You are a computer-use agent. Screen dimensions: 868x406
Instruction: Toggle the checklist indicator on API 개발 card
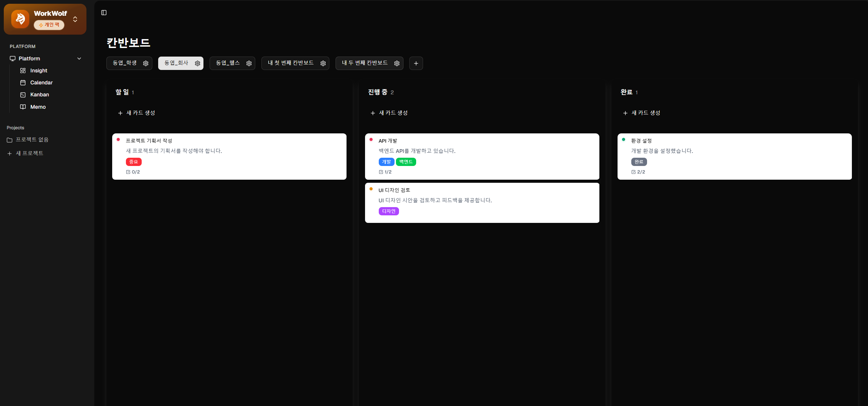[381, 172]
